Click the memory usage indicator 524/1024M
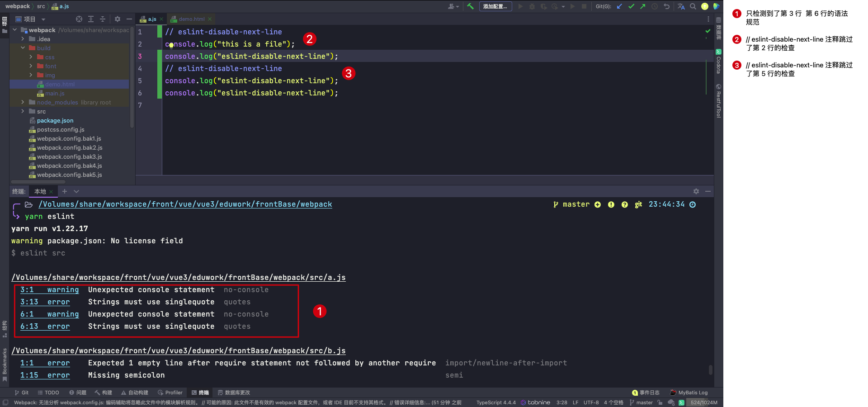This screenshot has height=407, width=868. (x=703, y=402)
